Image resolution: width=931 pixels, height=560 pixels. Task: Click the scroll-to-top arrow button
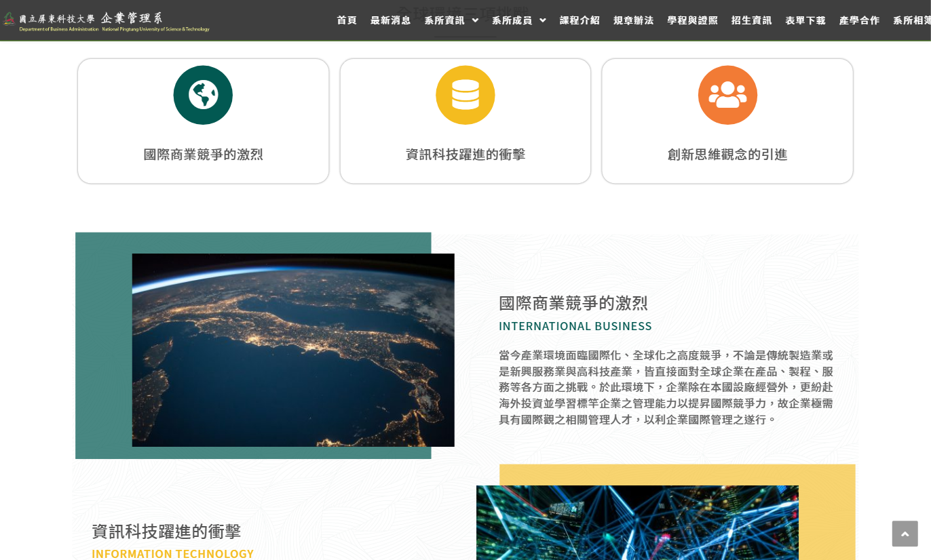(x=905, y=534)
